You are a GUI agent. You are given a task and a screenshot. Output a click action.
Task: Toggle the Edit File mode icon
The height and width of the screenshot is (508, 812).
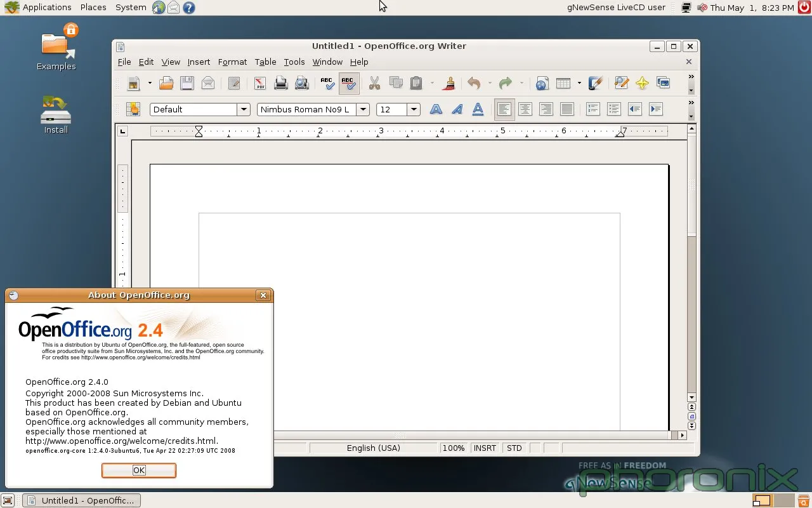coord(234,83)
